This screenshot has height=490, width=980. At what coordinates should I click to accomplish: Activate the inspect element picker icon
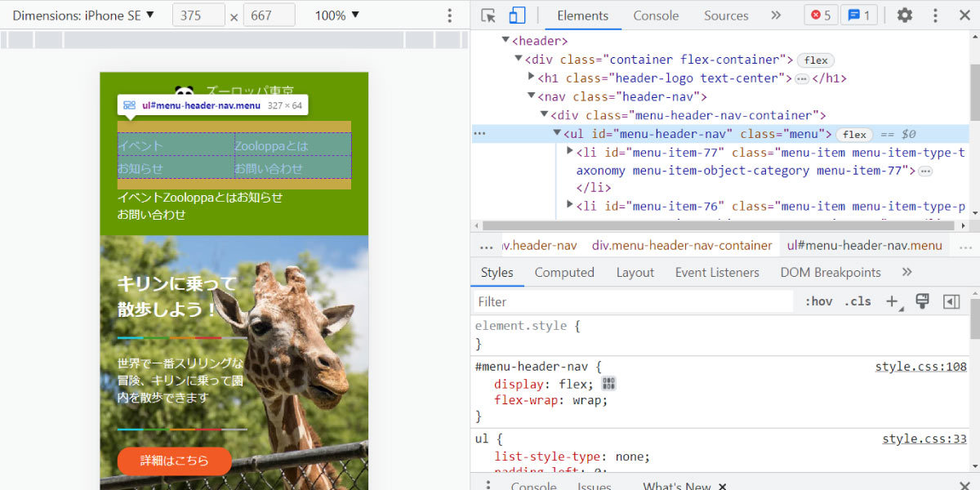coord(488,16)
